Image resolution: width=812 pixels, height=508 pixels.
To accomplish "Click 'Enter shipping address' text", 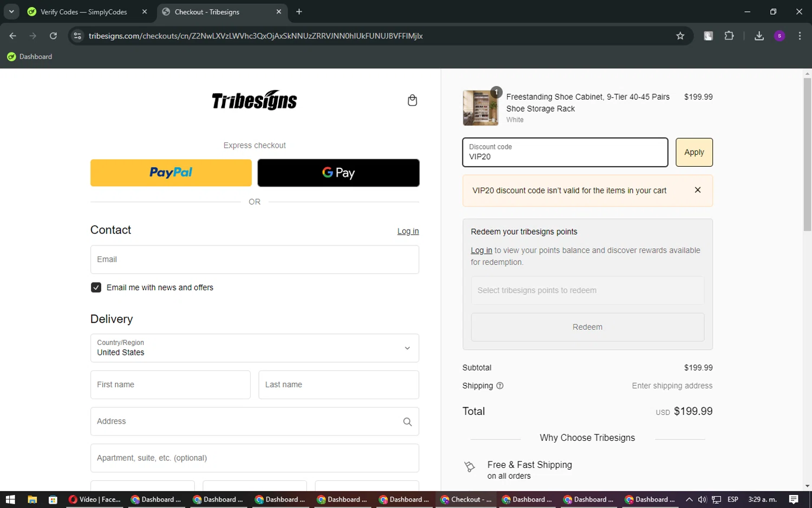I will click(x=672, y=386).
